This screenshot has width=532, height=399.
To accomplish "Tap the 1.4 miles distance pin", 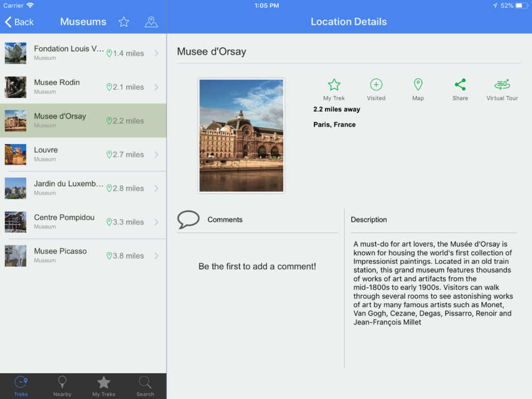I will click(109, 53).
